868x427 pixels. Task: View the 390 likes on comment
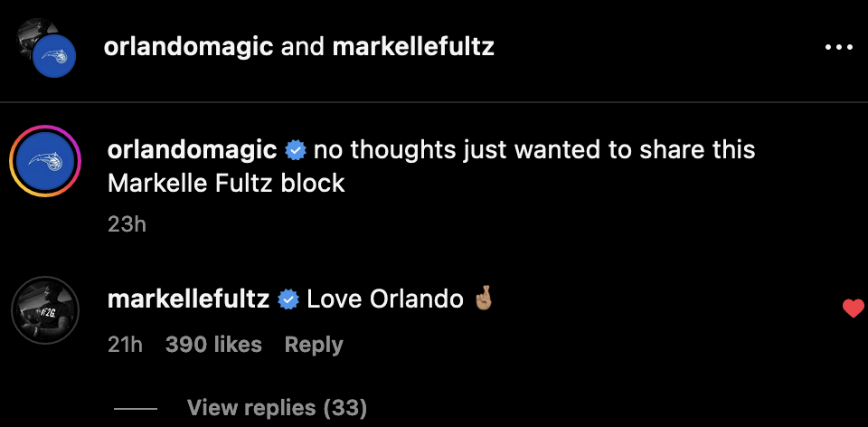213,345
